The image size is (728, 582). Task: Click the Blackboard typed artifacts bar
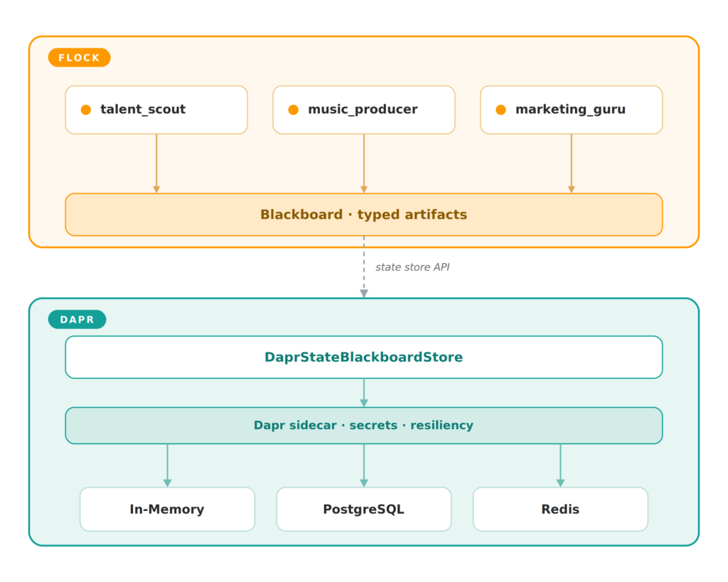pyautogui.click(x=364, y=215)
